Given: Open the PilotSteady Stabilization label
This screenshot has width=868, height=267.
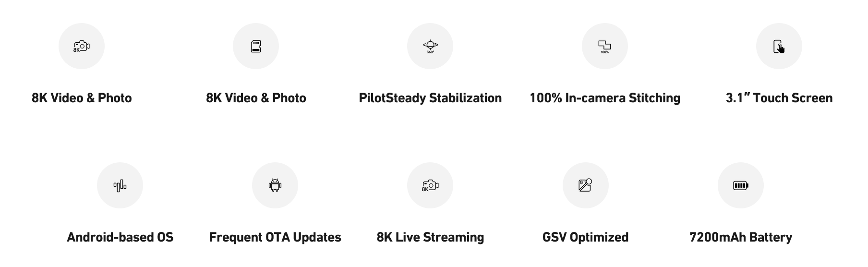Looking at the screenshot, I should click(430, 98).
